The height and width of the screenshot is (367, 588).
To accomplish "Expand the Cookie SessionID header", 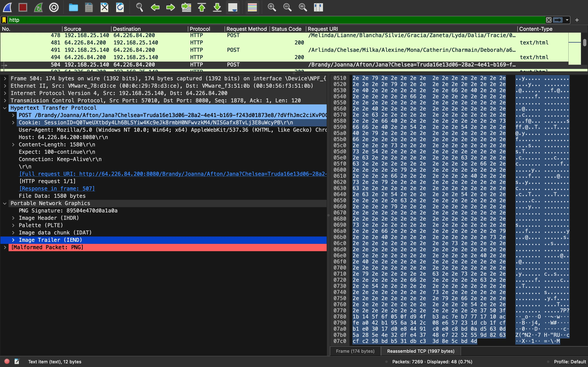I will click(13, 123).
